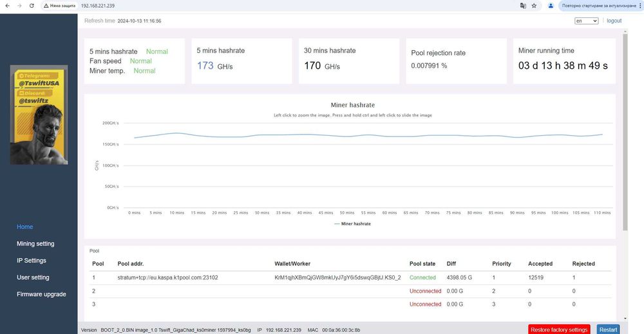Click the scrollbar up arrow
This screenshot has height=334, width=644.
(625, 31)
